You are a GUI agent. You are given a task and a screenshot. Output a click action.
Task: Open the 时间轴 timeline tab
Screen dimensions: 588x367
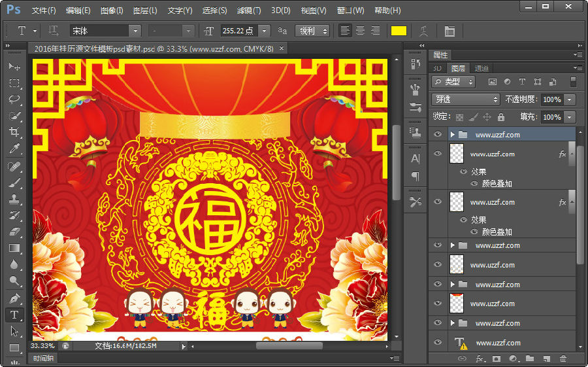43,358
